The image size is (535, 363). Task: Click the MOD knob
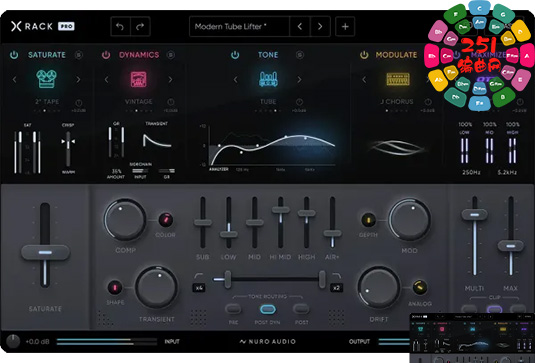point(409,220)
